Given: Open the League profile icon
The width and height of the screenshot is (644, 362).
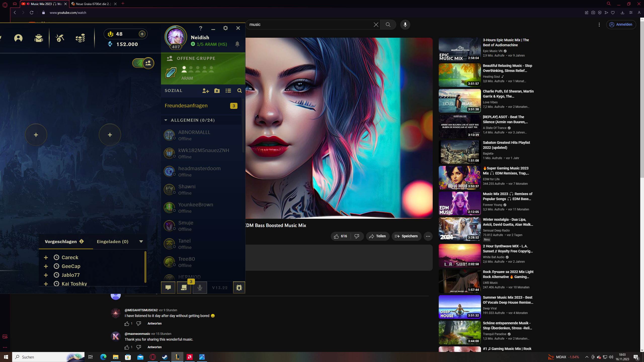Looking at the screenshot, I should click(18, 38).
